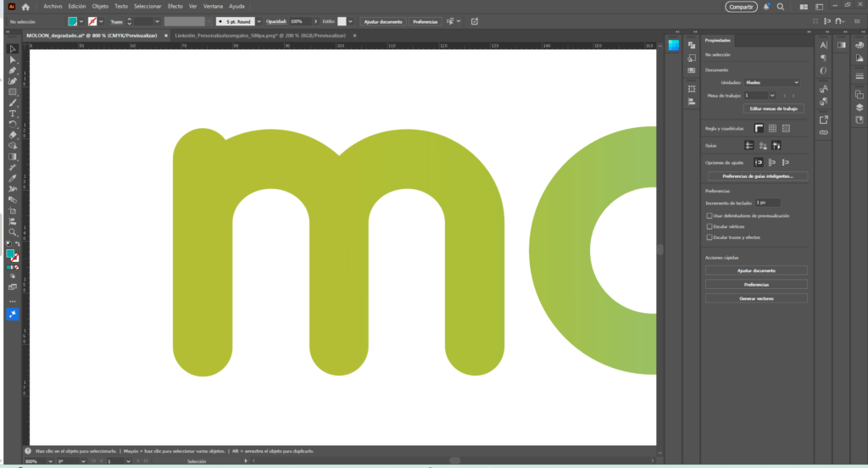Open the Asset Export panel icon
868x468 pixels.
pos(824,120)
